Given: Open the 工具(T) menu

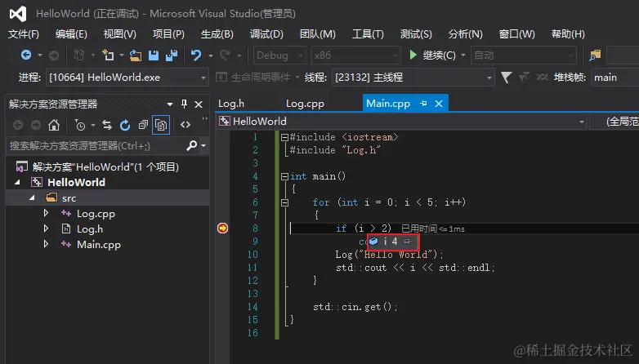Looking at the screenshot, I should (368, 34).
